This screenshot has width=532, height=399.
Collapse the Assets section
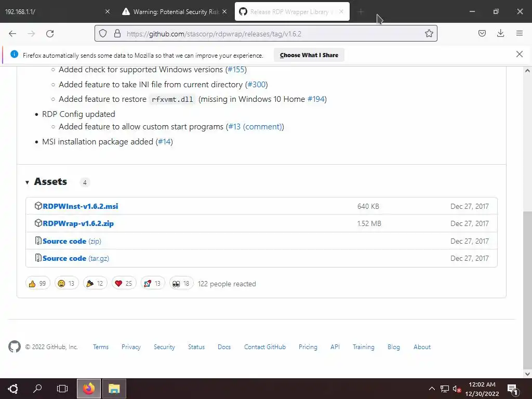click(x=27, y=182)
